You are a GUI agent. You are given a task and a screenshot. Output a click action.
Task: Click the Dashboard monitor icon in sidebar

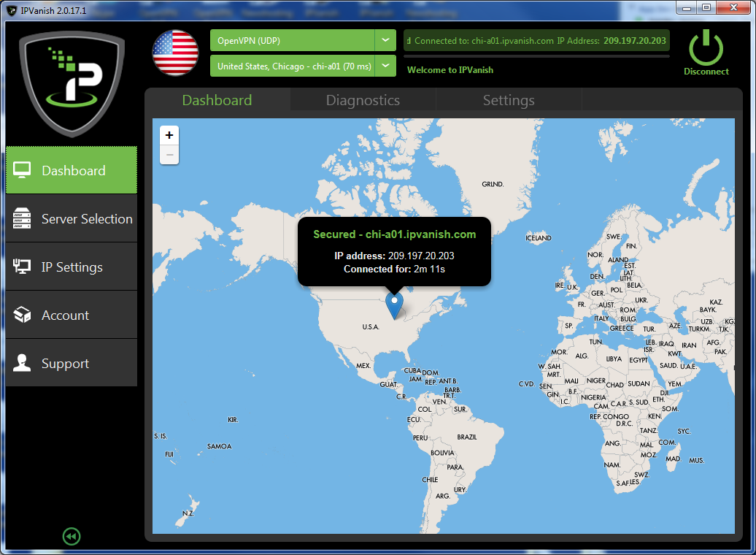[22, 170]
